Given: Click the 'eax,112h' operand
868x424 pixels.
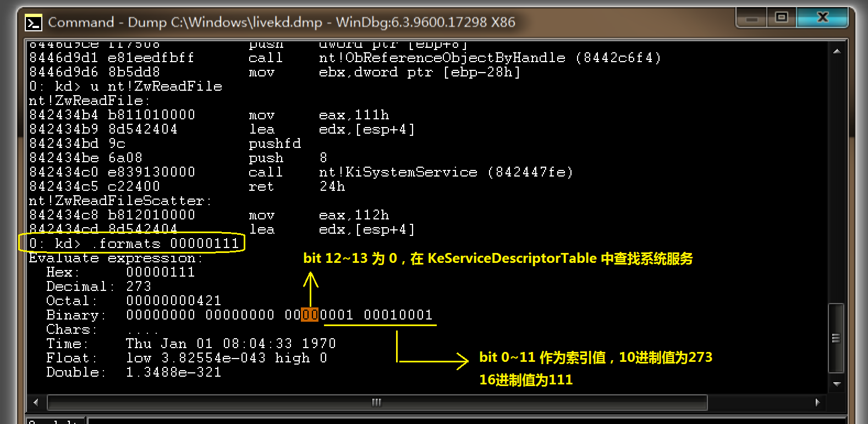Looking at the screenshot, I should 354,215.
